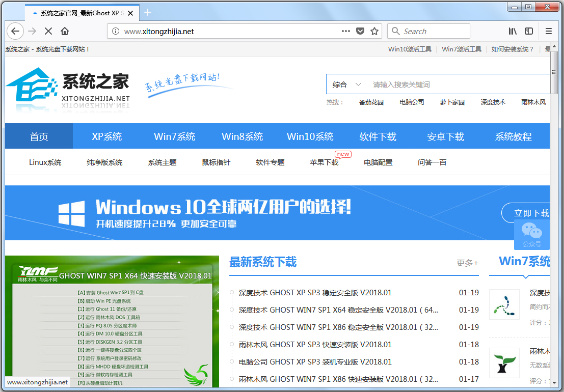Click hot search term 电脑公司
Viewport: 564px width, 392px height.
tap(412, 102)
